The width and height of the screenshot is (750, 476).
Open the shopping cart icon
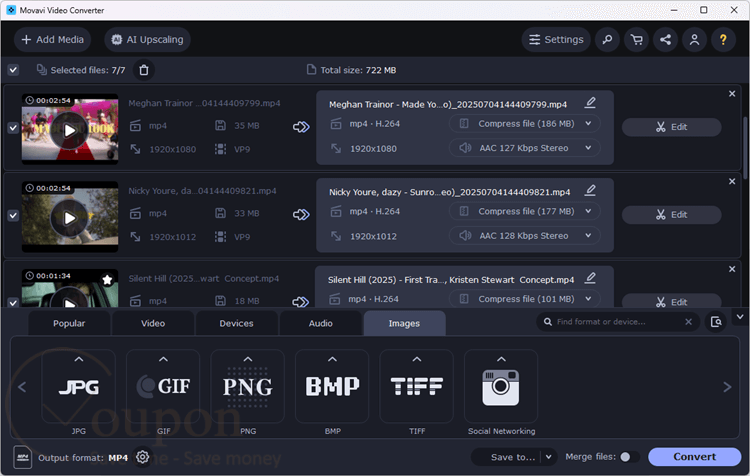(637, 40)
